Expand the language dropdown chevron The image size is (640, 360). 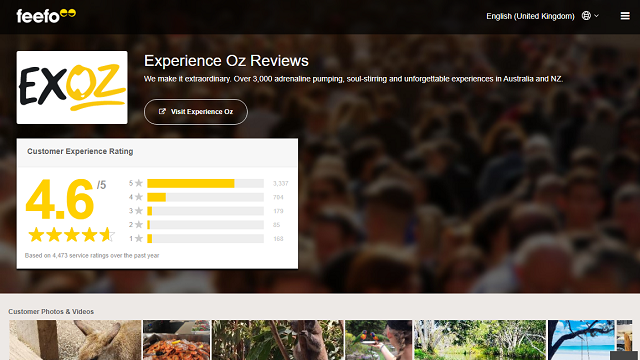coord(596,16)
